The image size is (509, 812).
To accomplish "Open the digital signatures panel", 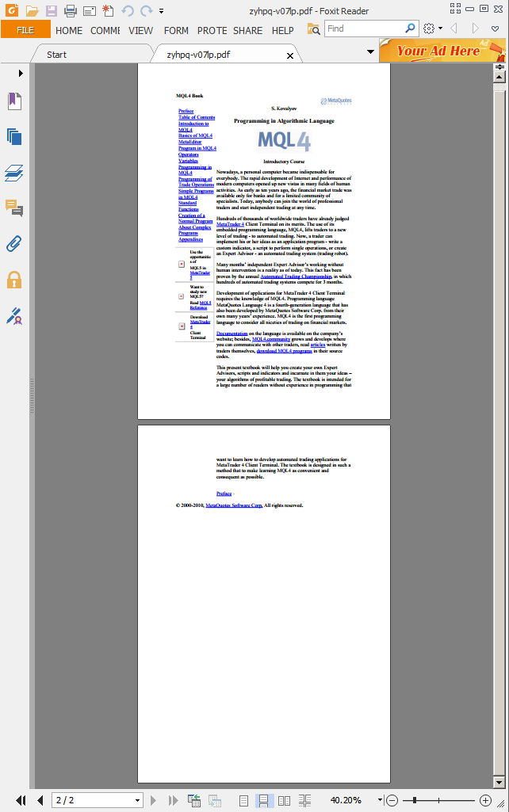I will (x=14, y=315).
